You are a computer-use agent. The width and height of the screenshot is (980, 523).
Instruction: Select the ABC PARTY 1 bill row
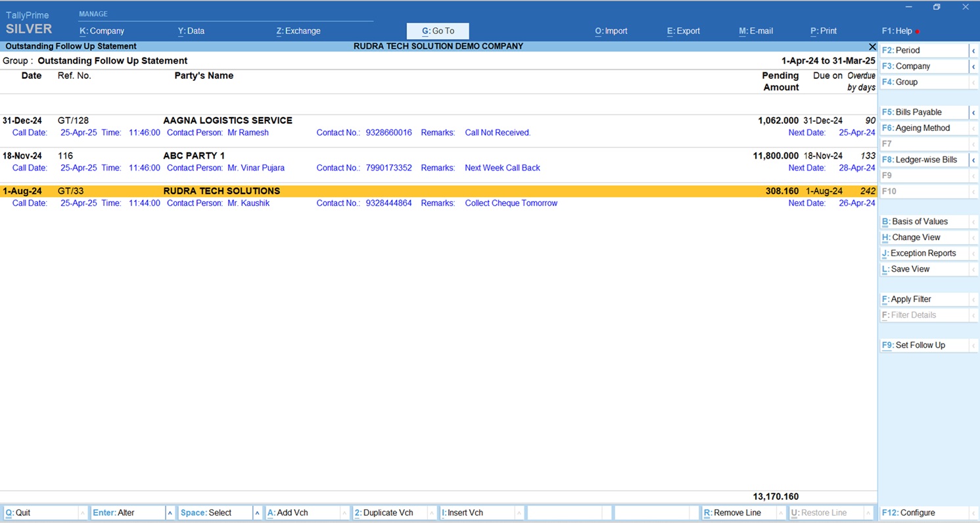click(x=194, y=156)
